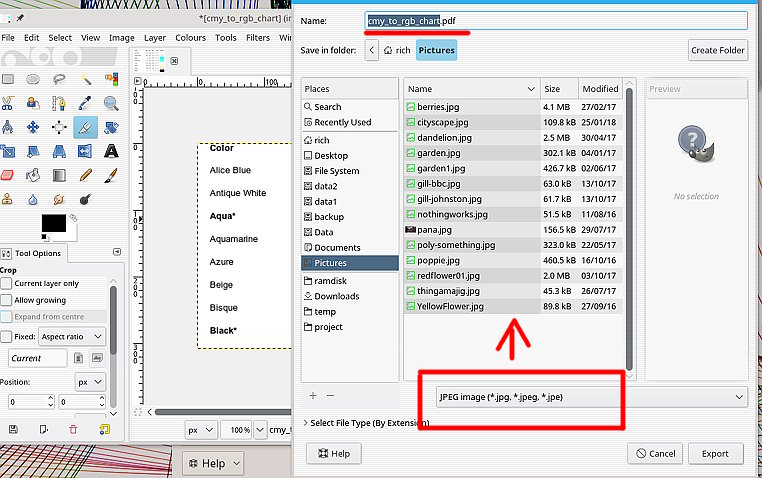Open the Image menu
Screen dimensions: 762x478
pyautogui.click(x=121, y=37)
